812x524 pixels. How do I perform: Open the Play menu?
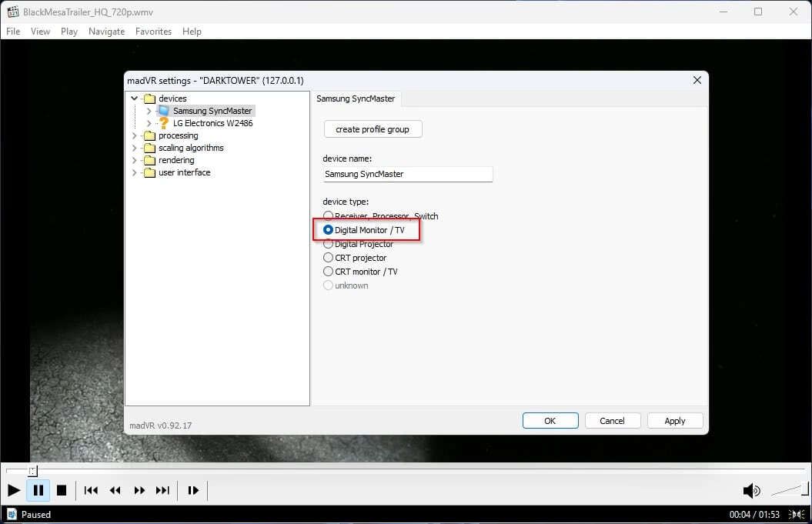(x=69, y=31)
